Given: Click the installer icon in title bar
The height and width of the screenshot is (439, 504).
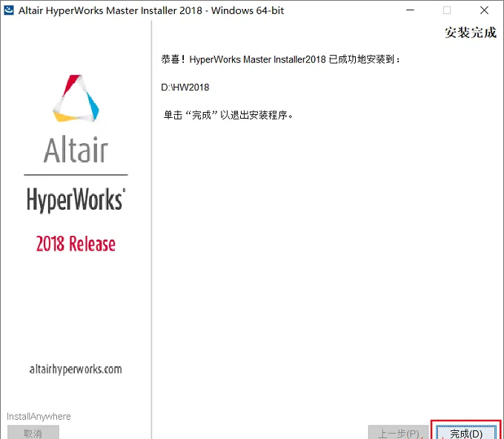Looking at the screenshot, I should [8, 10].
